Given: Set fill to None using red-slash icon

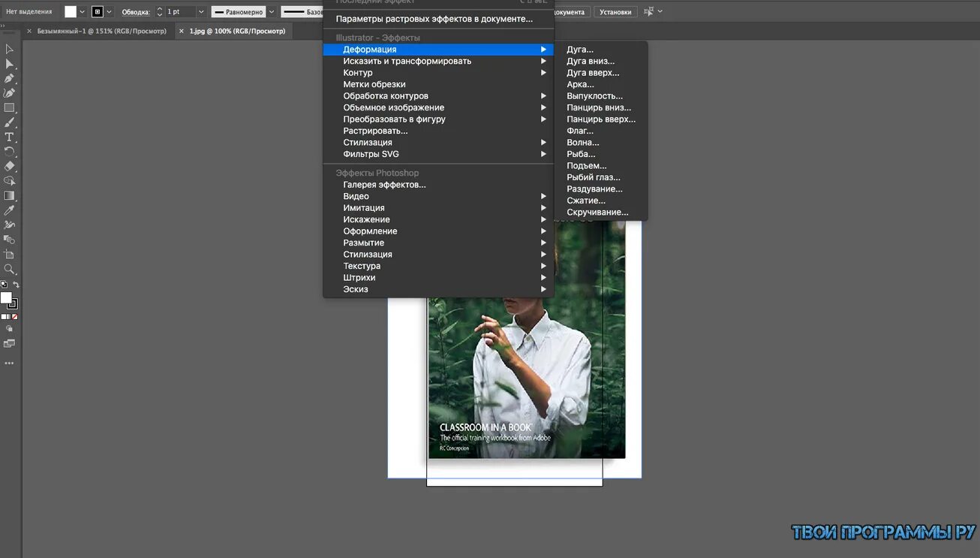Looking at the screenshot, I should [15, 317].
